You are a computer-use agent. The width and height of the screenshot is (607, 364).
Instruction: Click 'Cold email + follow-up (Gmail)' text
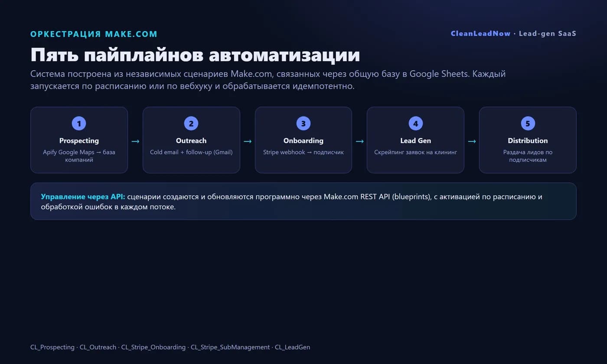191,152
